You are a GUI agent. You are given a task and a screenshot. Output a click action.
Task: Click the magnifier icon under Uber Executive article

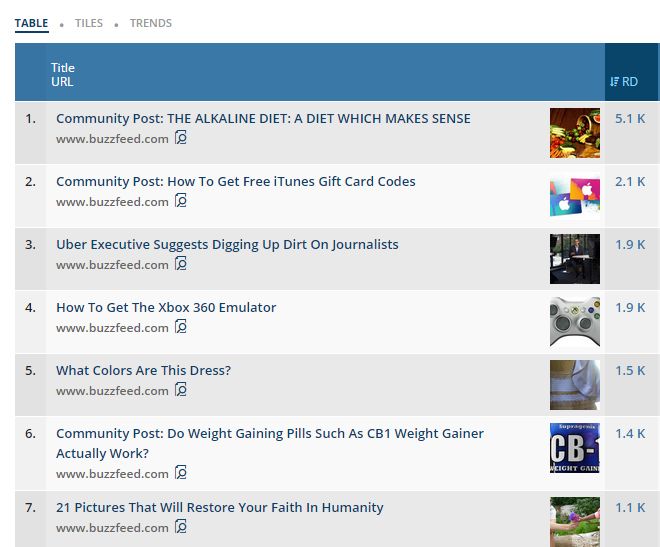click(x=181, y=265)
